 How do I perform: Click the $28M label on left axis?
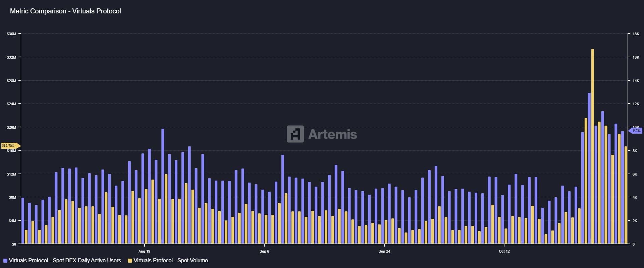[x=11, y=81]
